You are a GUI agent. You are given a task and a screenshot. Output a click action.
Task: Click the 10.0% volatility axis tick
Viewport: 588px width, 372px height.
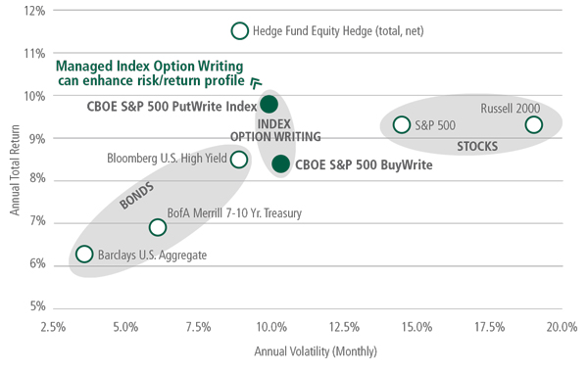click(x=271, y=327)
